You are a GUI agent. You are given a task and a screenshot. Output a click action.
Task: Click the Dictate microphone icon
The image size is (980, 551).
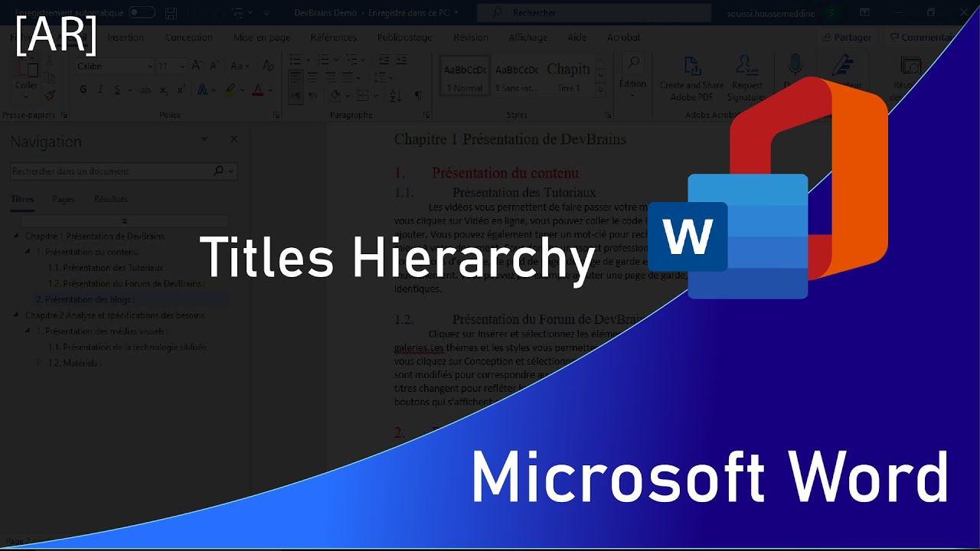795,65
